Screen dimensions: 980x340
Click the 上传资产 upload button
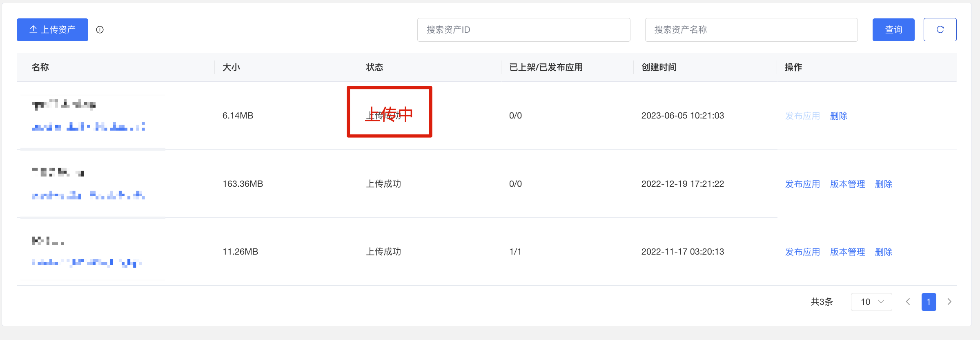[x=52, y=29]
